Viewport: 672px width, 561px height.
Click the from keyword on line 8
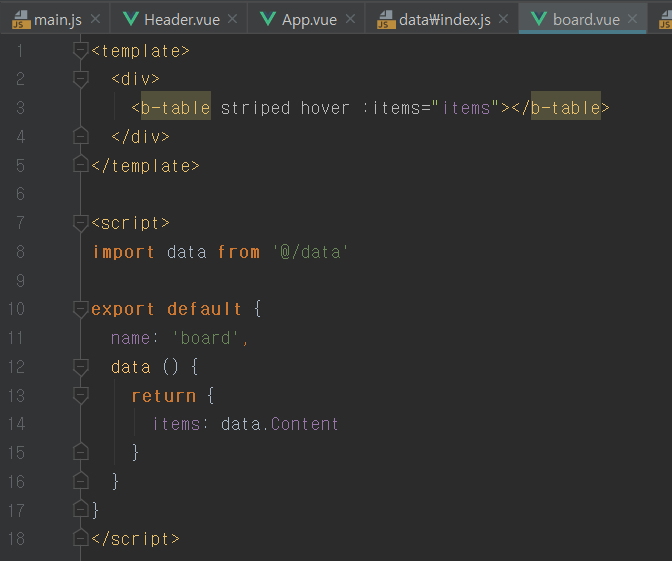(239, 252)
